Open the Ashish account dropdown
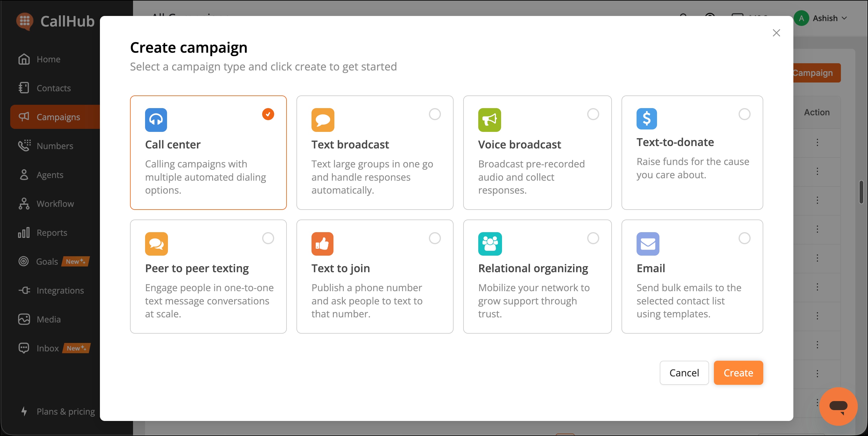 pyautogui.click(x=821, y=18)
